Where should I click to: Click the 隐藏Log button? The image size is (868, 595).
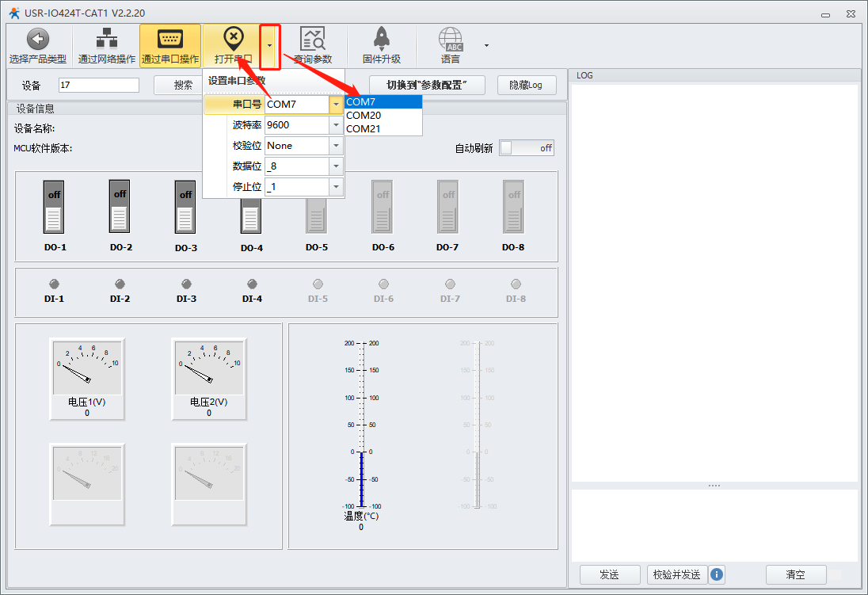[x=527, y=85]
